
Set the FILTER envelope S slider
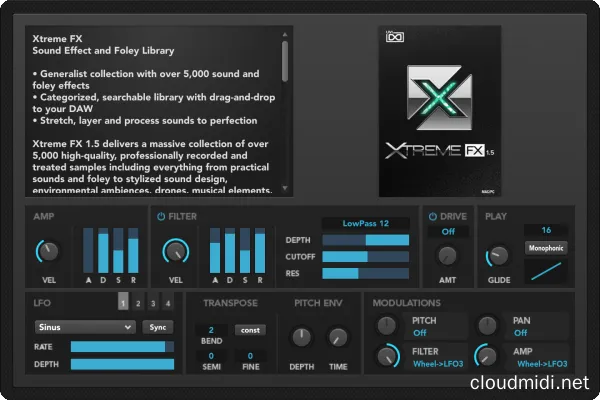tap(245, 251)
